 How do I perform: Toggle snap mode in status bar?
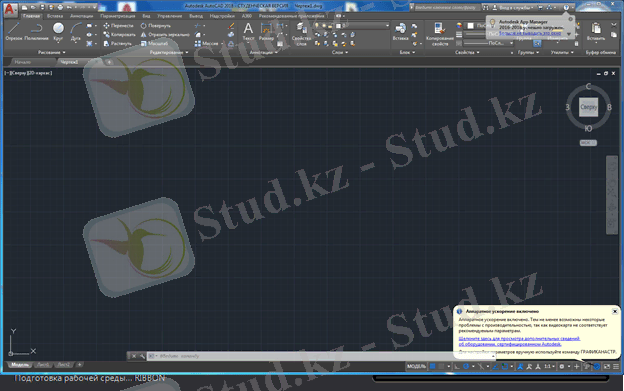coord(441,366)
